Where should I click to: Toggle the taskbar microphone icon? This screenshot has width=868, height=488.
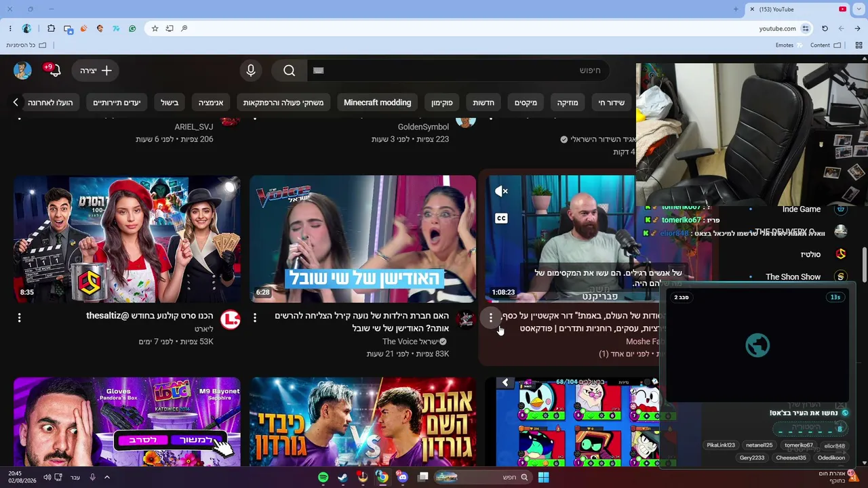93,477
